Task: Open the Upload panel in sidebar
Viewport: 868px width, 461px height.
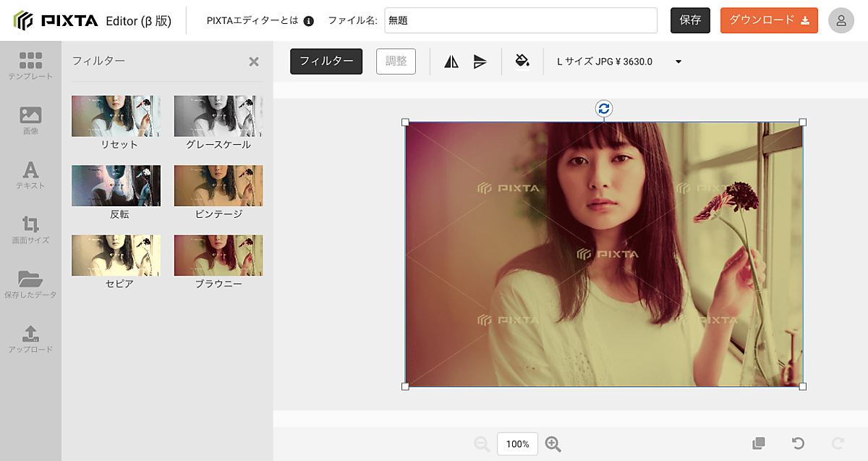Action: [30, 339]
